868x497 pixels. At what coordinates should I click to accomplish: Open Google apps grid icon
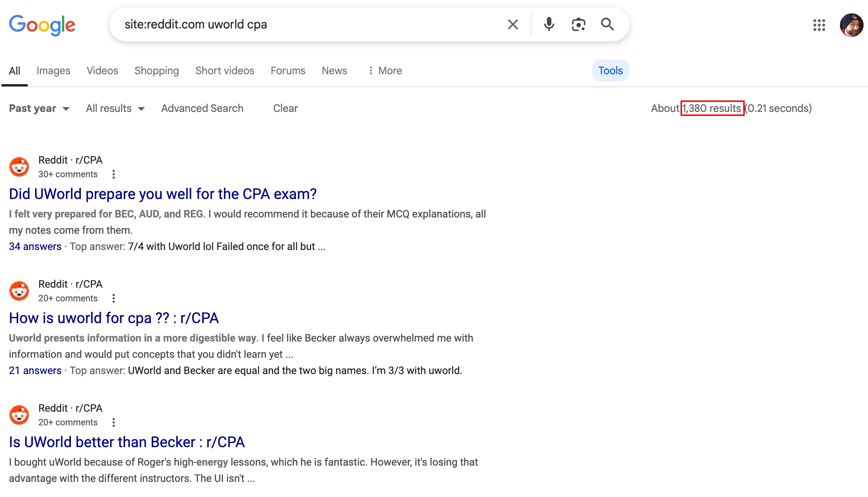819,25
